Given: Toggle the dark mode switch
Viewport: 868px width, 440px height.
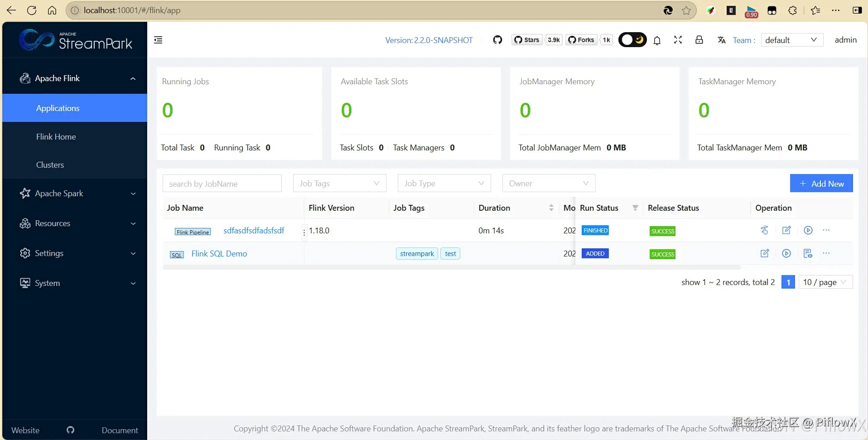Looking at the screenshot, I should click(x=632, y=40).
